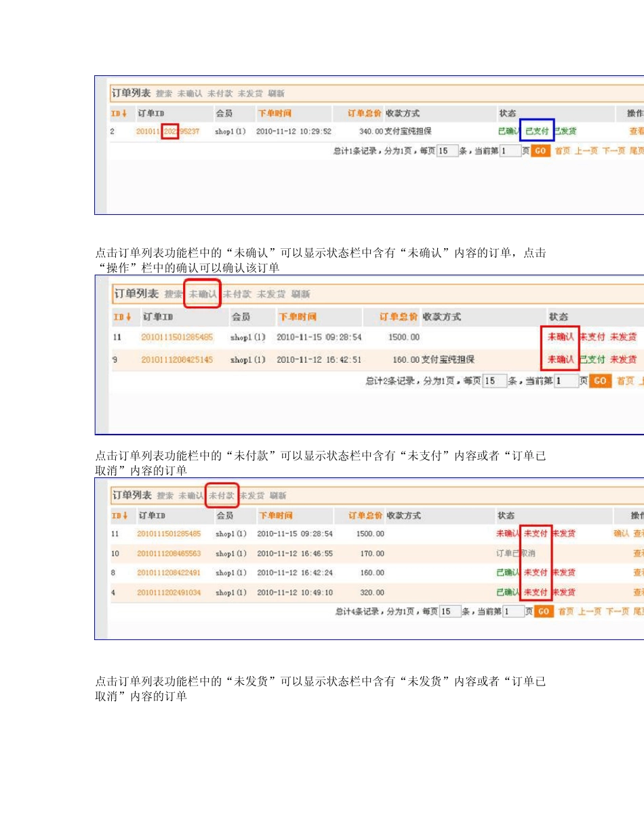
Task: Go to 上一页 in the four-record list
Action: click(590, 612)
